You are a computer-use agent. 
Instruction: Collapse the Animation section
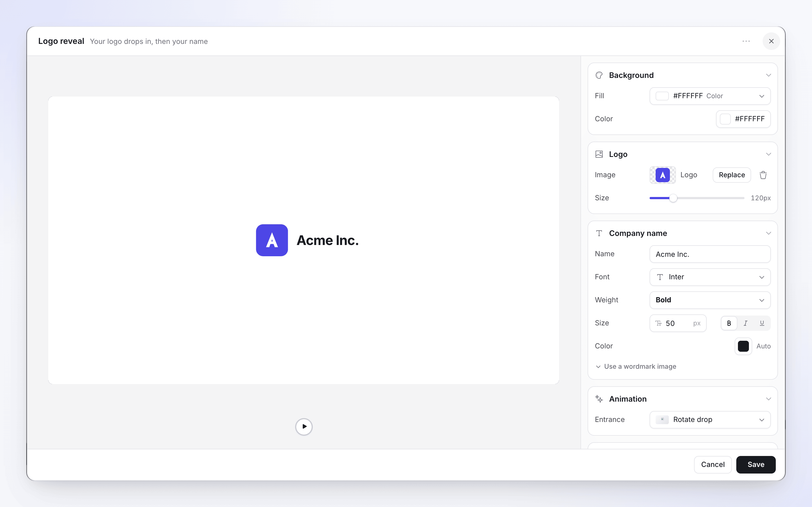(768, 399)
